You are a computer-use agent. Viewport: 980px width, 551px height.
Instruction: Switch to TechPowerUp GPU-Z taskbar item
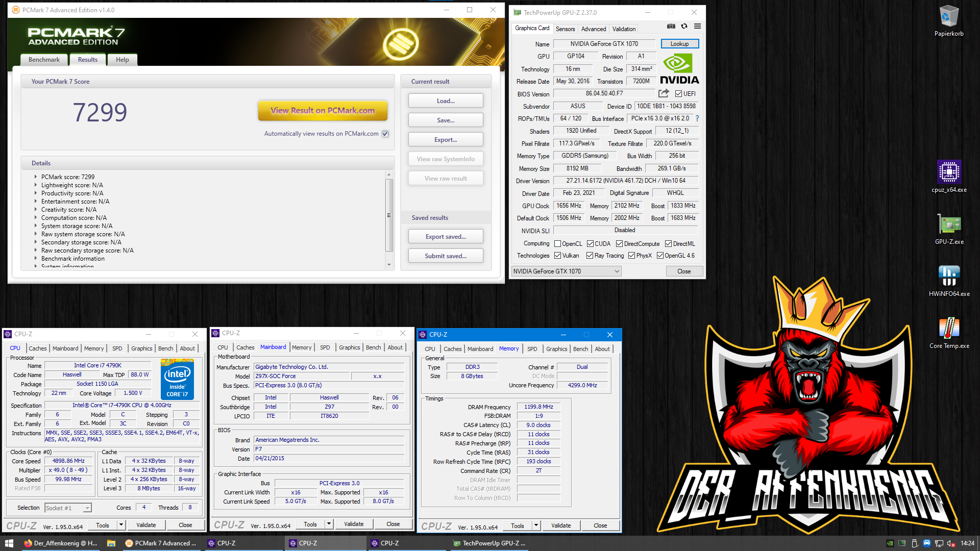pyautogui.click(x=489, y=543)
